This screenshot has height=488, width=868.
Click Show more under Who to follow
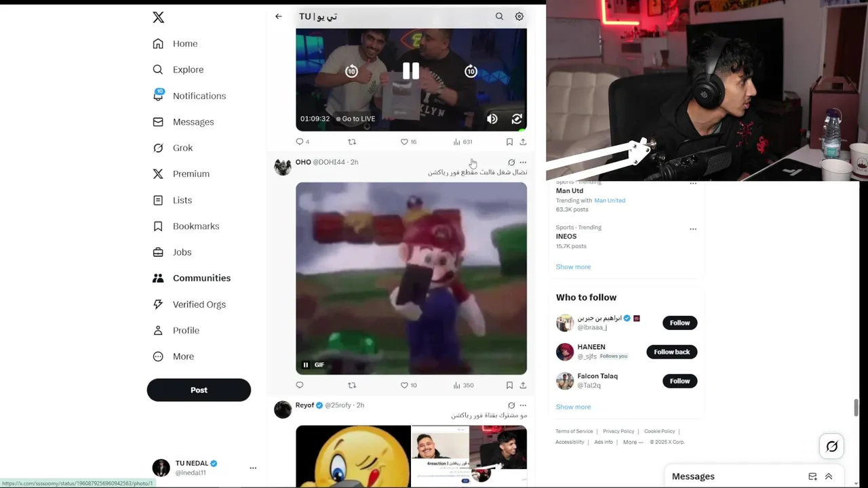point(573,407)
